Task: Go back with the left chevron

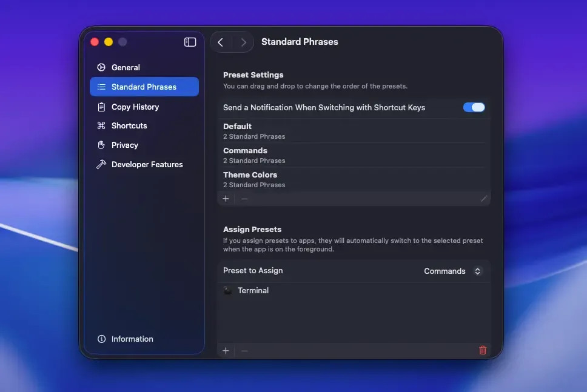Action: pos(221,42)
